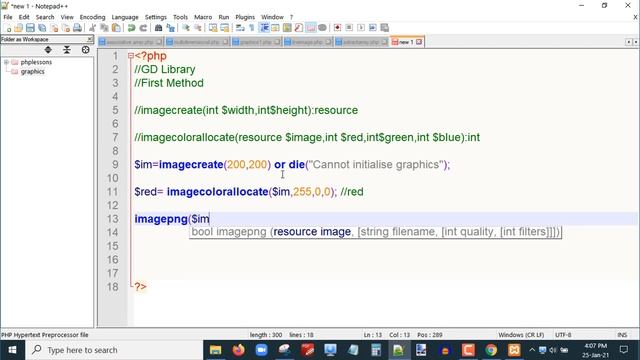Click the Save Recorded Macro icon
Screen dimensions: 640x360
(x=384, y=28)
